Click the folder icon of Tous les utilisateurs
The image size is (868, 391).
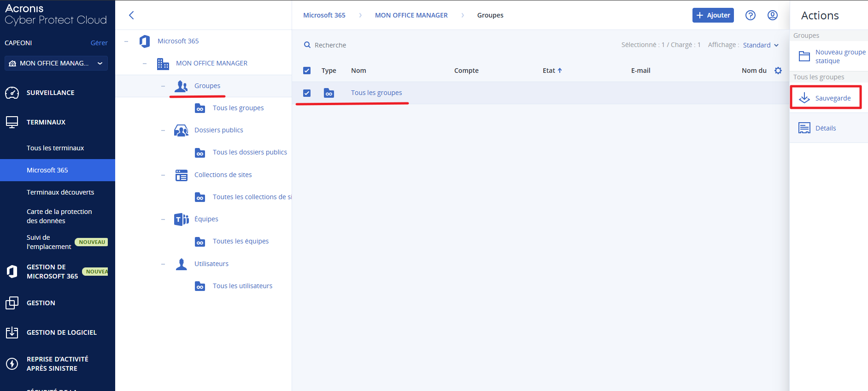(200, 286)
